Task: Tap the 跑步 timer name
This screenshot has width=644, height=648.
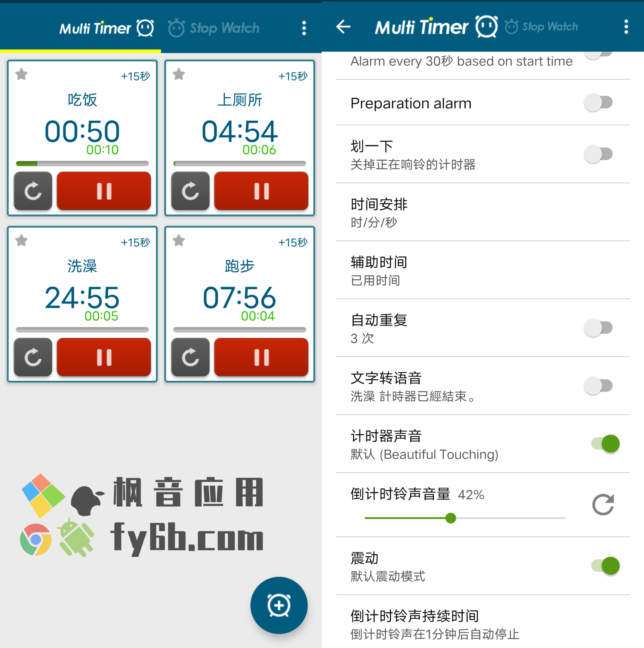Action: (x=240, y=266)
